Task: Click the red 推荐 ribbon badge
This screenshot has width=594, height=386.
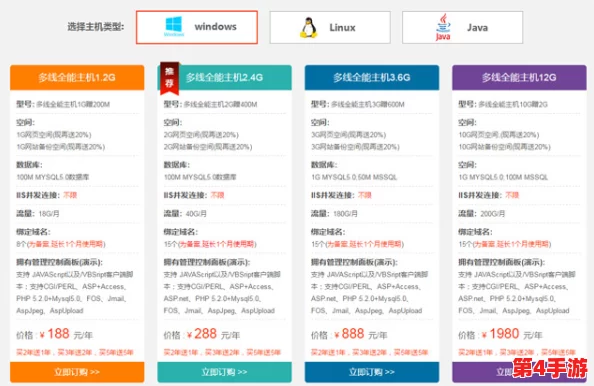Action: [169, 78]
